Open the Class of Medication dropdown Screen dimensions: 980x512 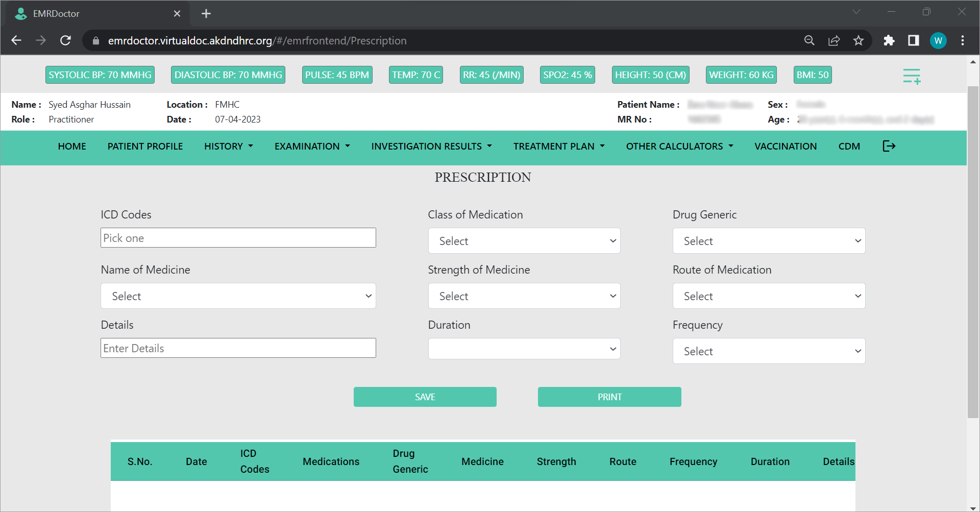(524, 240)
